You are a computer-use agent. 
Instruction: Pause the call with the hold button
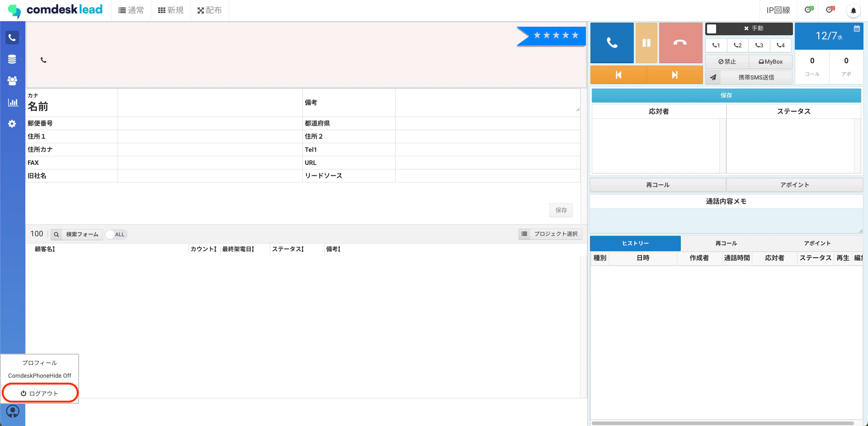pyautogui.click(x=646, y=43)
